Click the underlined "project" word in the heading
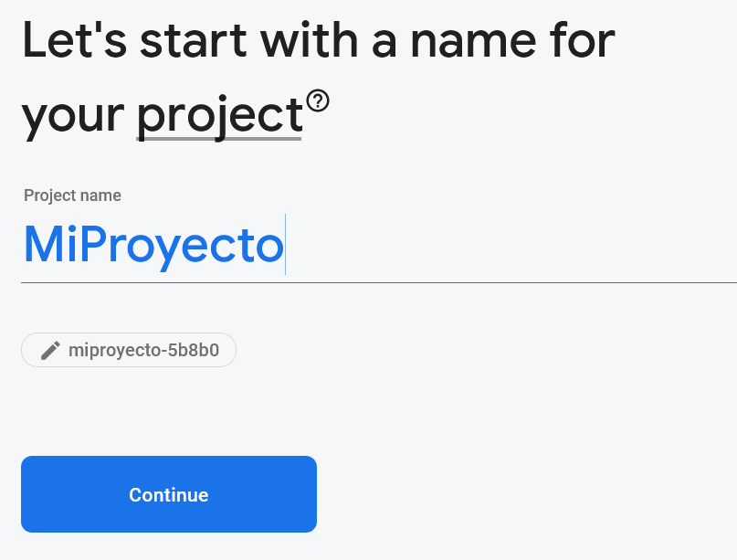 219,116
